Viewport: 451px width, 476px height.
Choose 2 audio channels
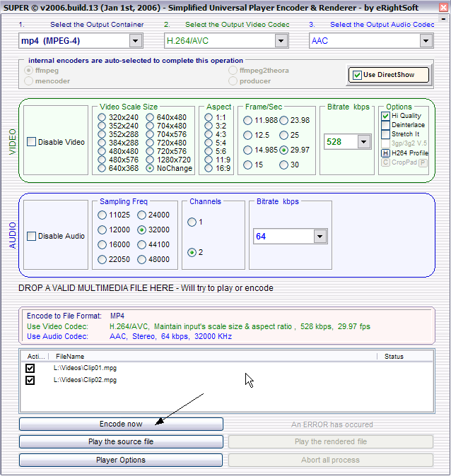[192, 253]
